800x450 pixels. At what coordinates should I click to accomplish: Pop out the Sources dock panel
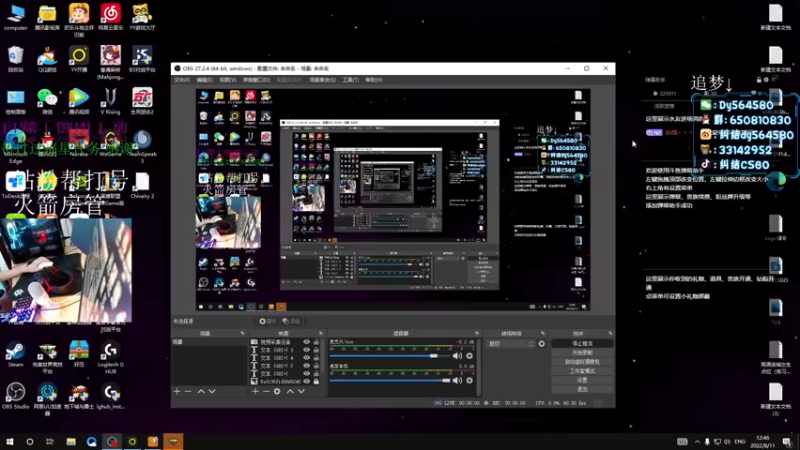click(321, 334)
